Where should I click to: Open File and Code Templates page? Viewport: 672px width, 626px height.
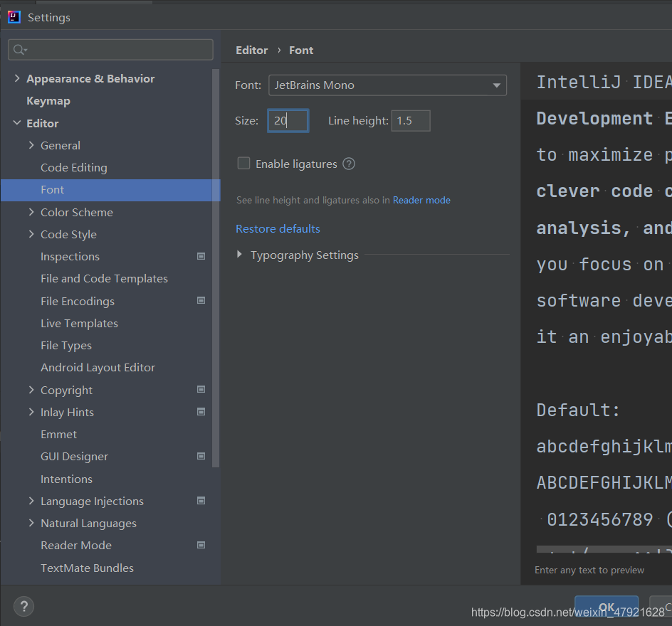(x=104, y=278)
